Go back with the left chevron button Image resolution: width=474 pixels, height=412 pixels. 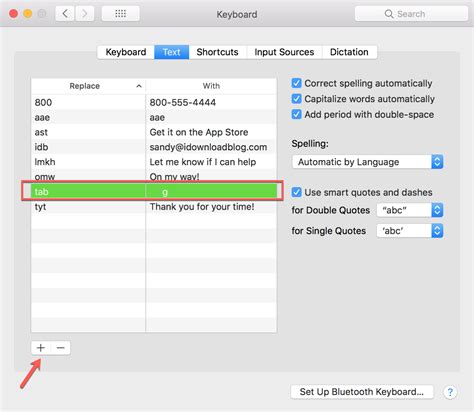65,14
